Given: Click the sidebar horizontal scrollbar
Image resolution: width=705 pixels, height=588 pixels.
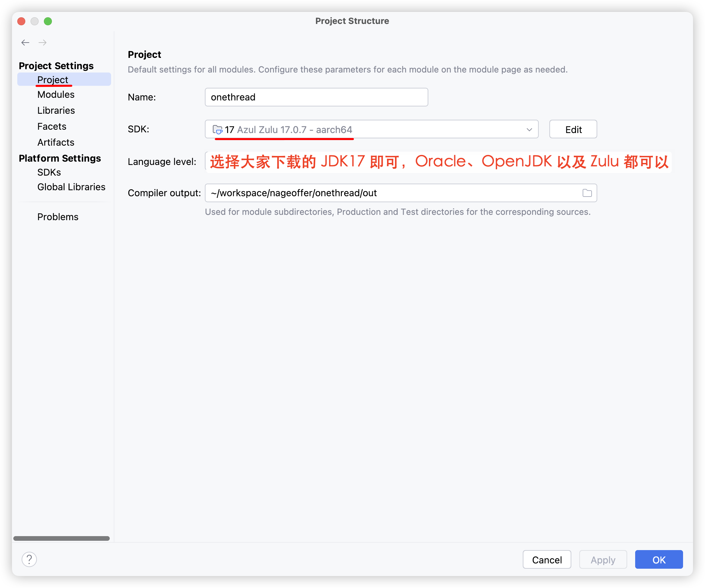Looking at the screenshot, I should pyautogui.click(x=62, y=539).
